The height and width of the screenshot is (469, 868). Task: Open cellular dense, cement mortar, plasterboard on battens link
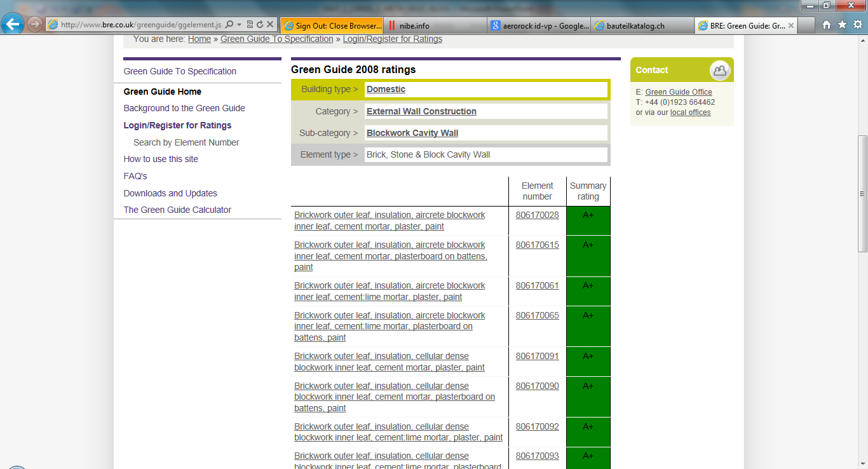click(395, 397)
